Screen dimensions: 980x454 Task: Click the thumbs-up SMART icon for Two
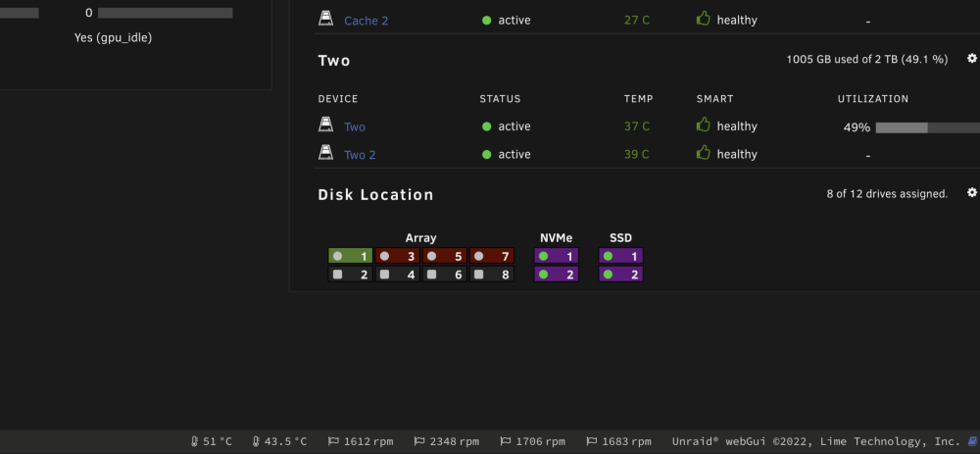point(704,126)
